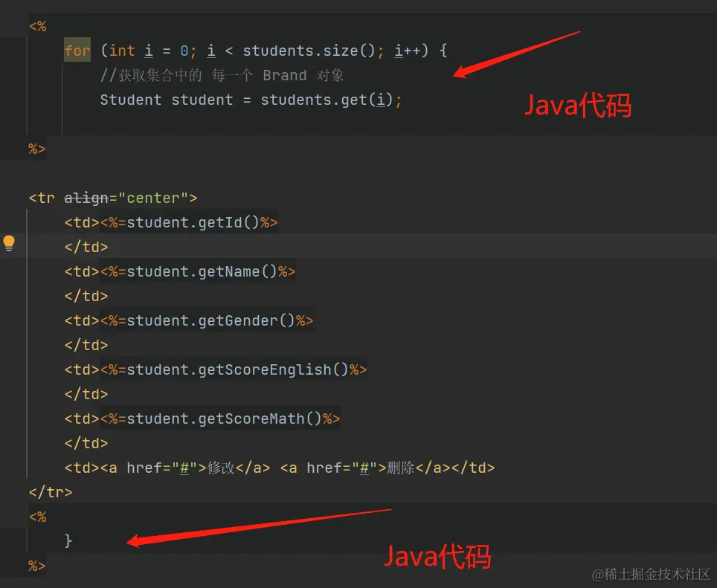Click the yellow lightbulb quick-fix icon
Screen dimensions: 717x588
coord(9,244)
